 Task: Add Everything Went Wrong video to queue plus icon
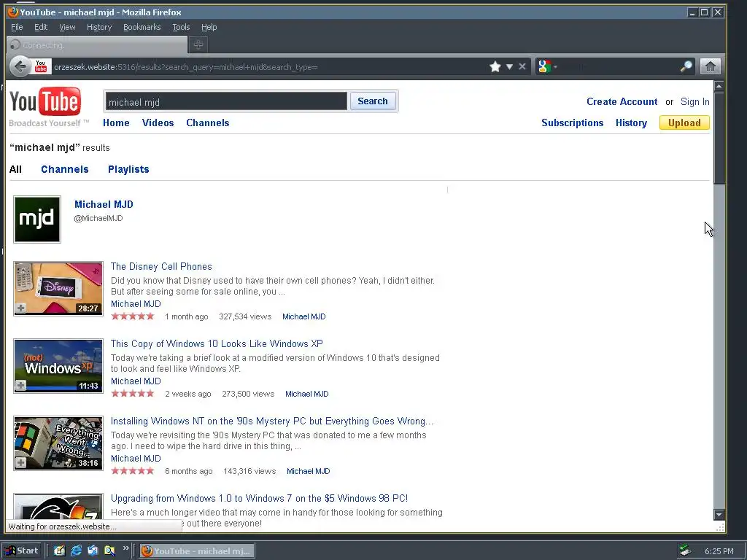coord(20,462)
